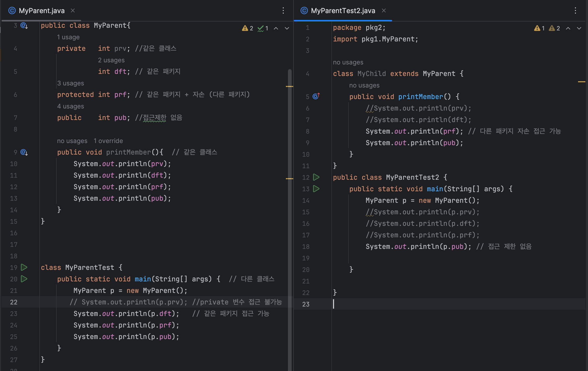Viewport: 588px width, 371px height.
Task: Run MyParentTest class gutter arrow on line 19
Action: click(x=24, y=267)
